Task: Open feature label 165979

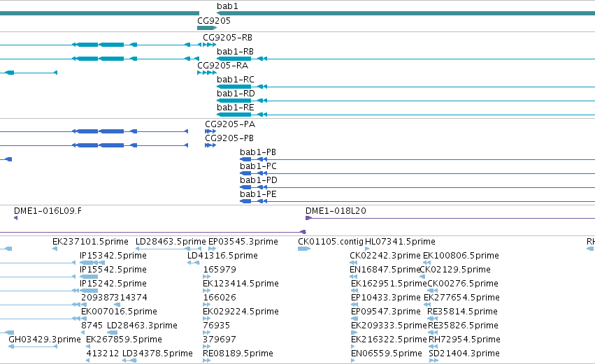Action: [220, 270]
